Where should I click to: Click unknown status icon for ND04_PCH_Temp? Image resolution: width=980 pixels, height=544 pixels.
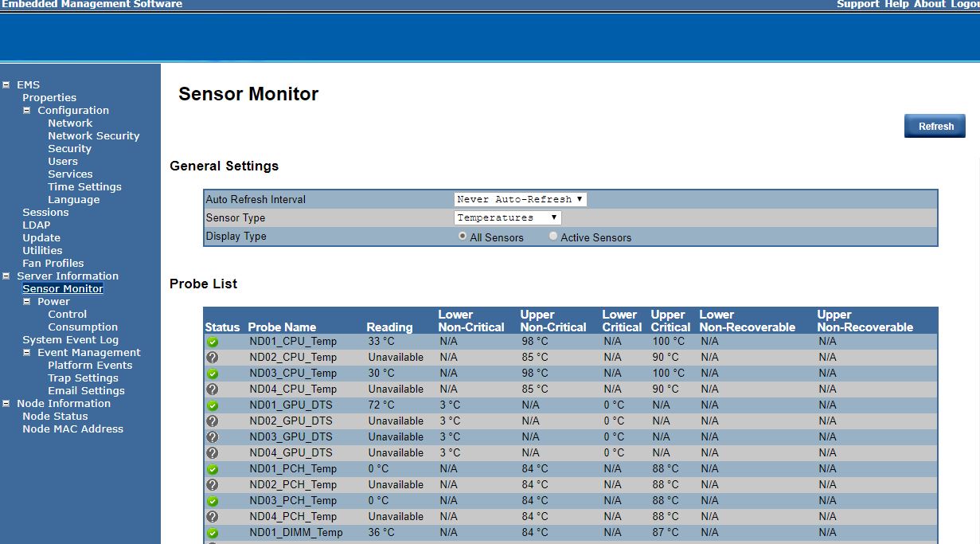coord(213,517)
